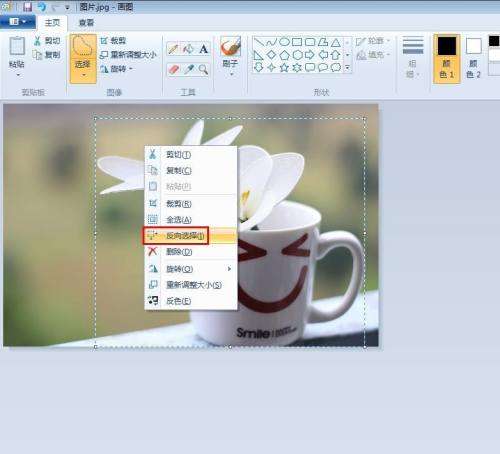Select the Eraser tool
Screen dimensions: 500x454
tap(174, 69)
